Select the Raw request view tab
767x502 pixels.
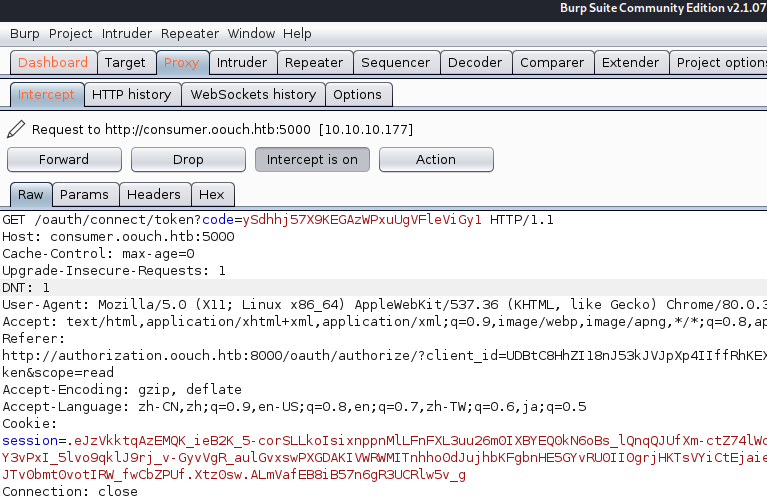click(30, 195)
